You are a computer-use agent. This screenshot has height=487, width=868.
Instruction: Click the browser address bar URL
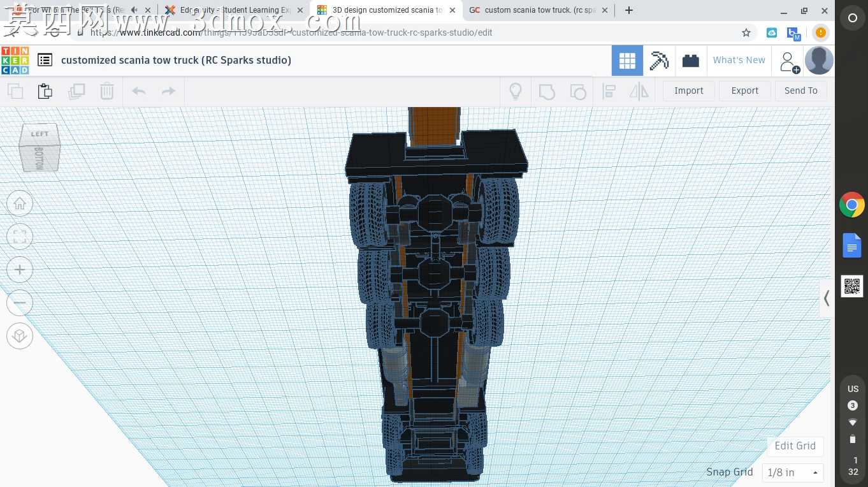(291, 33)
